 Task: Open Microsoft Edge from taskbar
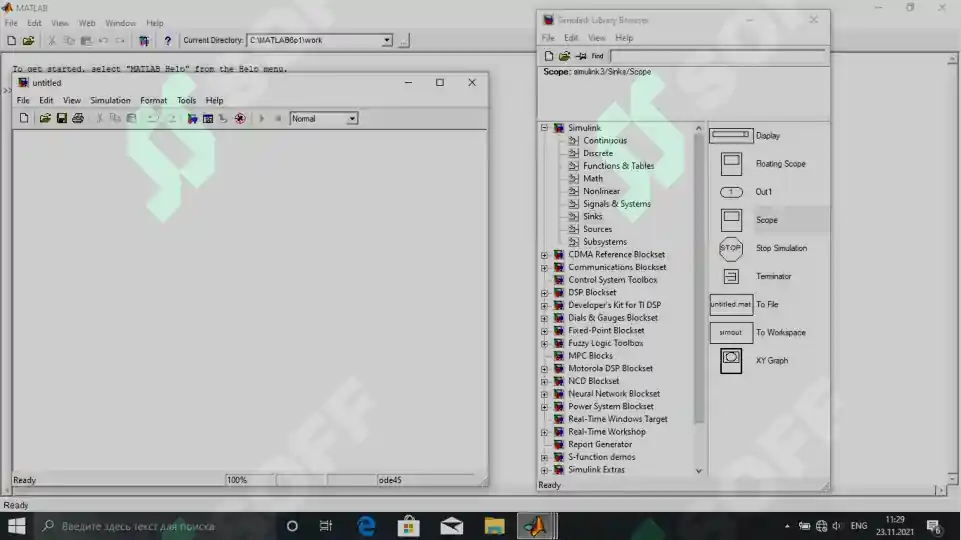(x=366, y=526)
